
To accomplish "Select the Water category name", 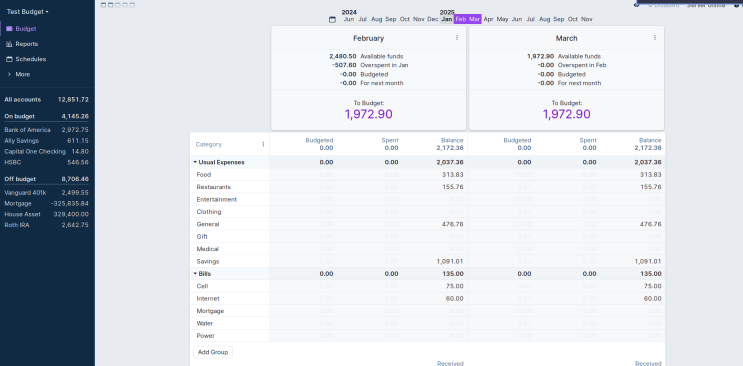I will pyautogui.click(x=206, y=323).
